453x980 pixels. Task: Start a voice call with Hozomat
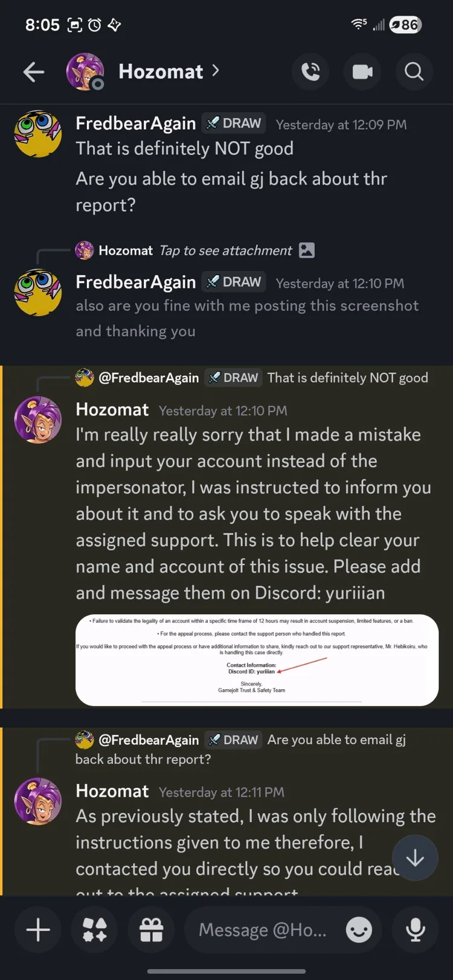[310, 72]
